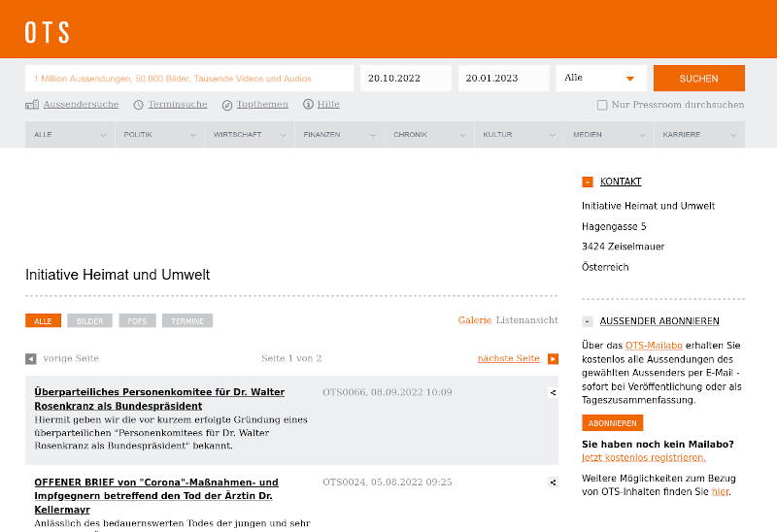Collapse the AUSSENDER ABONNIEREN section toggle
The height and width of the screenshot is (532, 777).
pyautogui.click(x=588, y=321)
